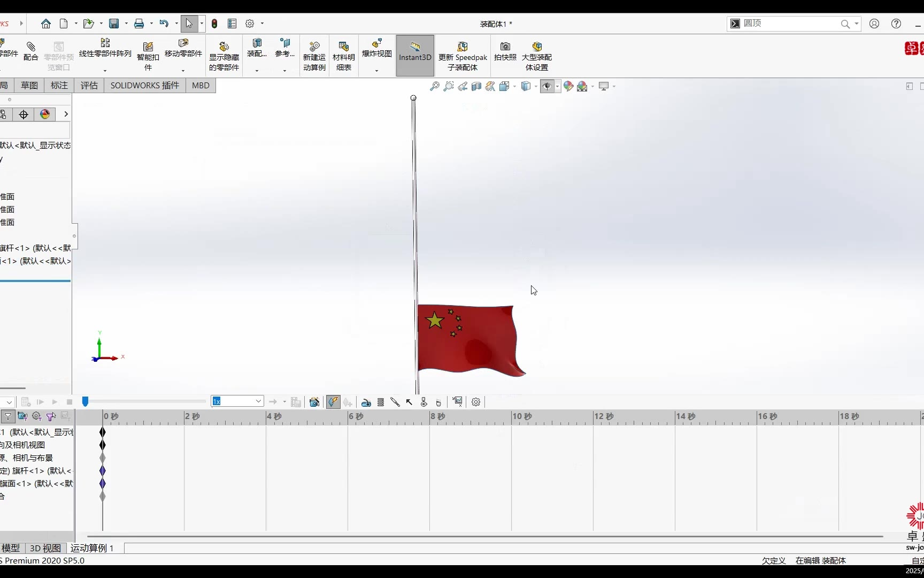Image resolution: width=924 pixels, height=578 pixels.
Task: Toggle the Hide/Show Items eye button
Action: tap(547, 86)
